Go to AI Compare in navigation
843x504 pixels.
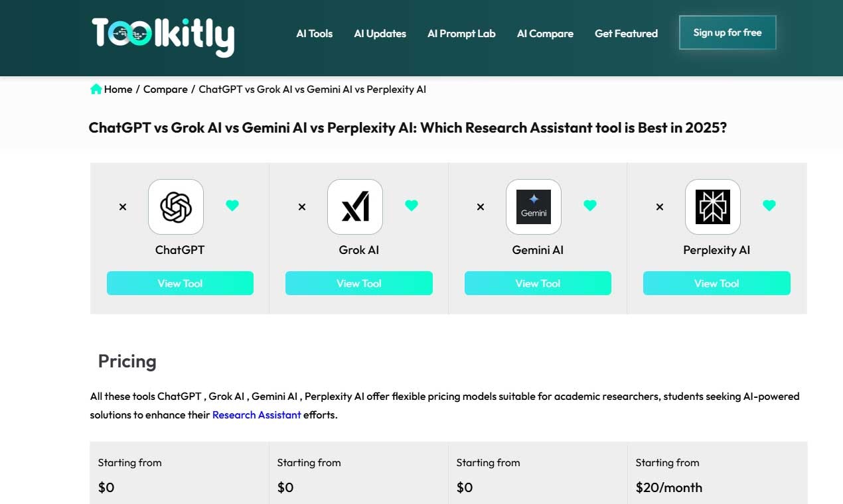[x=545, y=33]
